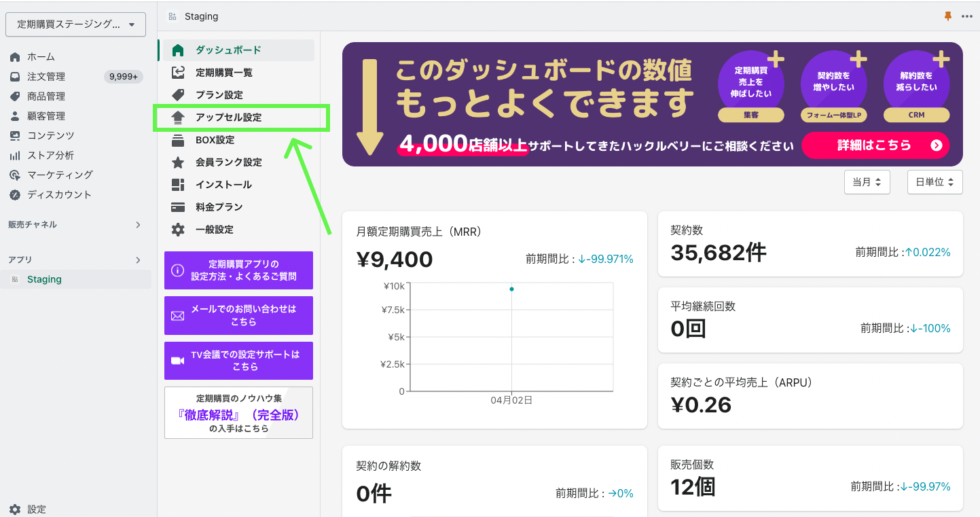The height and width of the screenshot is (517, 980).
Task: Open the 当月 period dropdown
Action: coord(867,182)
